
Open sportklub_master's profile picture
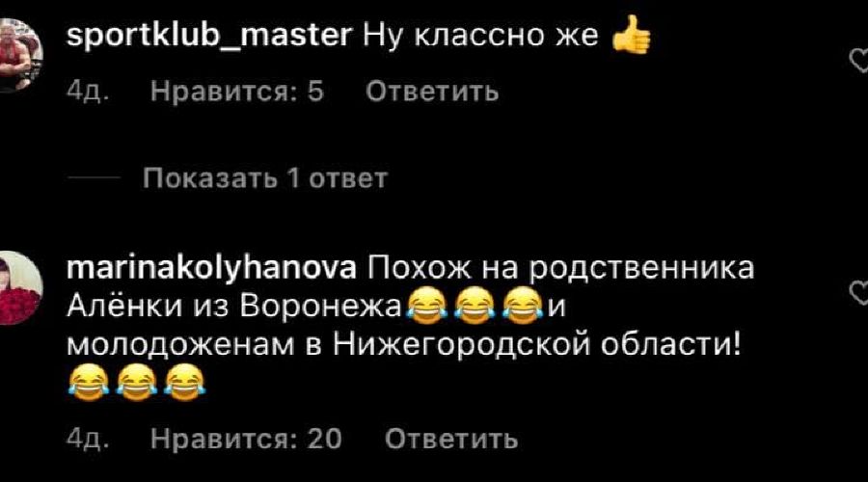tap(19, 55)
